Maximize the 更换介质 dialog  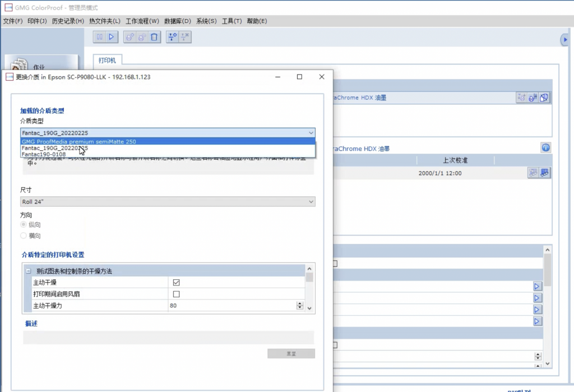coord(299,77)
